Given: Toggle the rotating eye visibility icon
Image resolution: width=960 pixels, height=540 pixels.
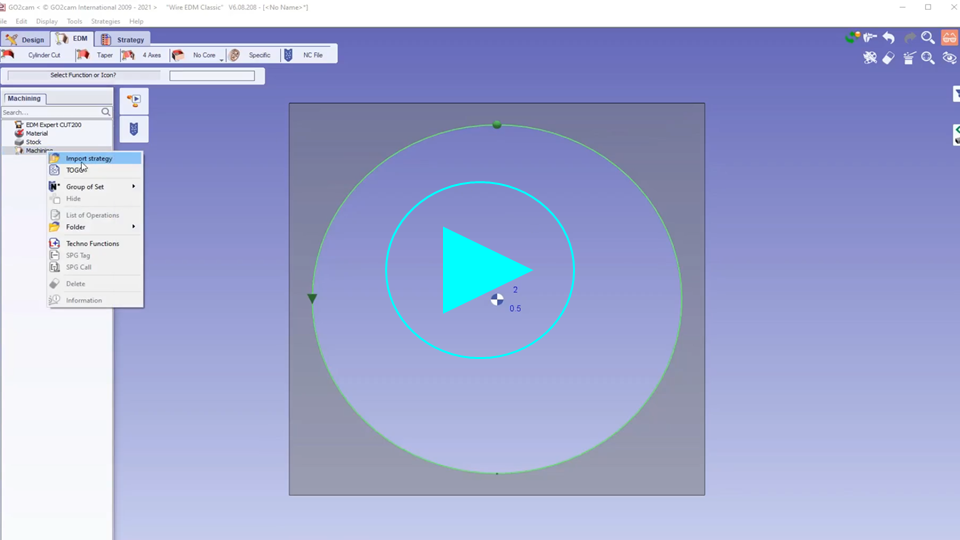Looking at the screenshot, I should (x=949, y=59).
